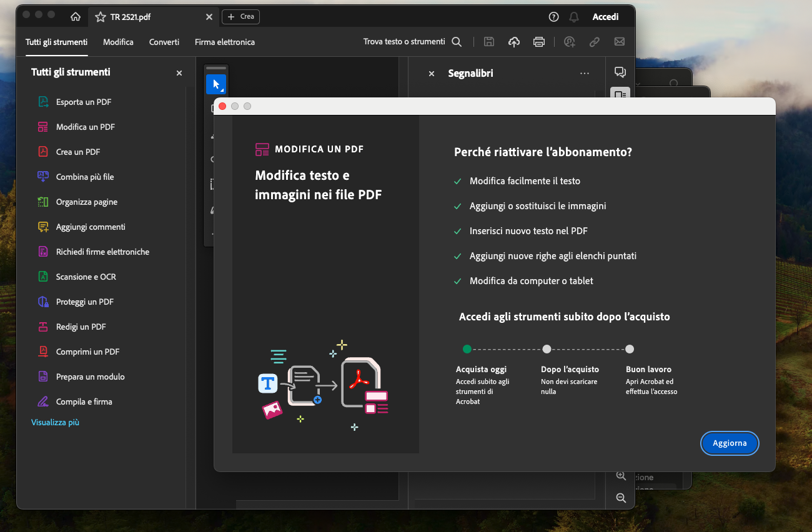Viewport: 812px width, 532px height.
Task: Click 'Modifica da computer o tablet' text
Action: [532, 281]
